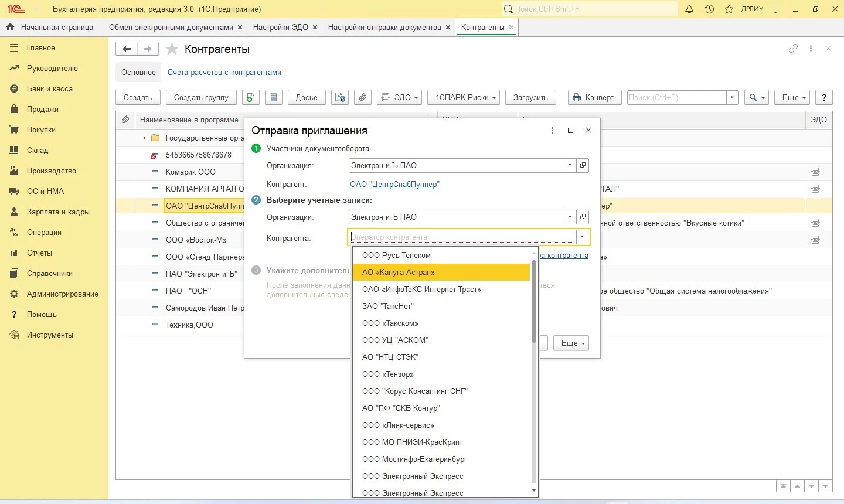Switch to Настройки ЭДО tab
This screenshot has height=504, width=844.
pyautogui.click(x=280, y=27)
